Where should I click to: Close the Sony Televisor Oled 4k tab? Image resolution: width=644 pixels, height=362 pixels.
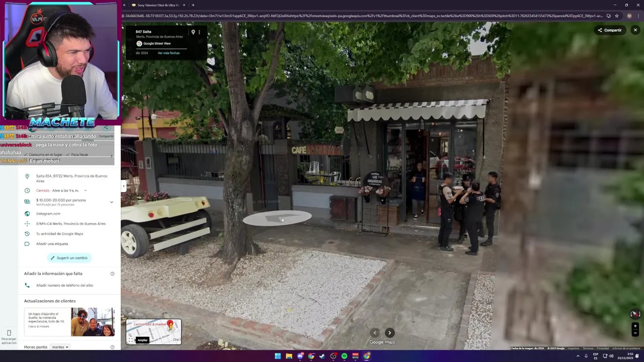click(184, 5)
